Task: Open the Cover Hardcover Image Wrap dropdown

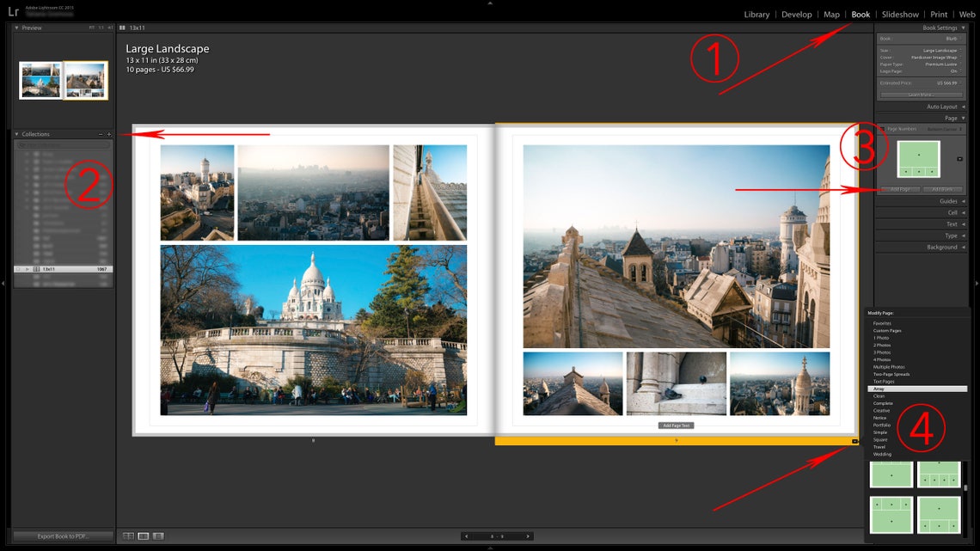Action: tap(936, 57)
